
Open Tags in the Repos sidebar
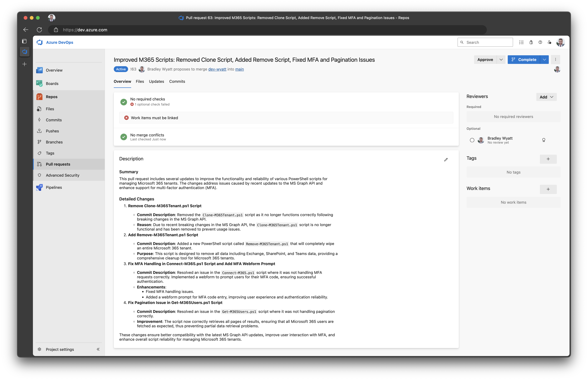click(x=50, y=153)
